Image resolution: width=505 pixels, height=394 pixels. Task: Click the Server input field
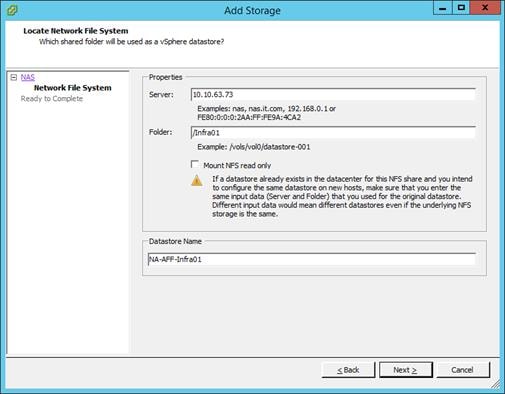click(333, 94)
